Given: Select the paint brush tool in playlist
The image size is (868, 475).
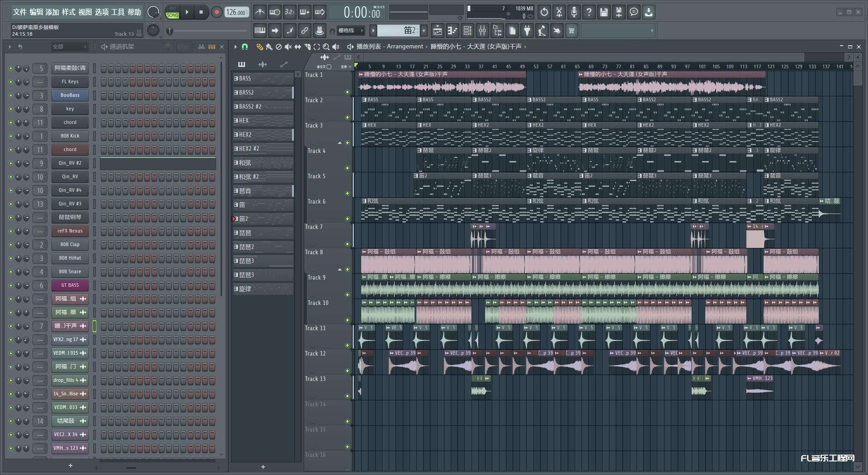Looking at the screenshot, I should point(269,47).
